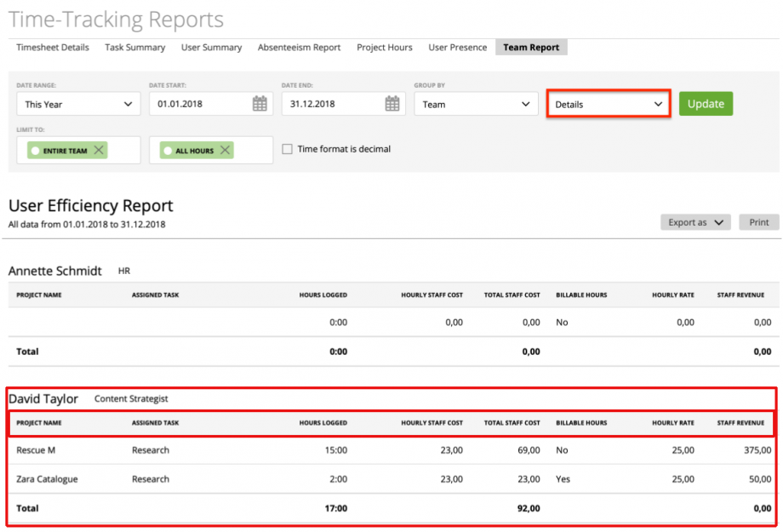Image resolution: width=783 pixels, height=532 pixels.
Task: Open the Group By Team dropdown
Action: (475, 103)
